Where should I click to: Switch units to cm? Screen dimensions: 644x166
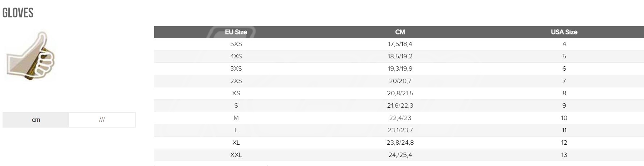click(x=36, y=120)
